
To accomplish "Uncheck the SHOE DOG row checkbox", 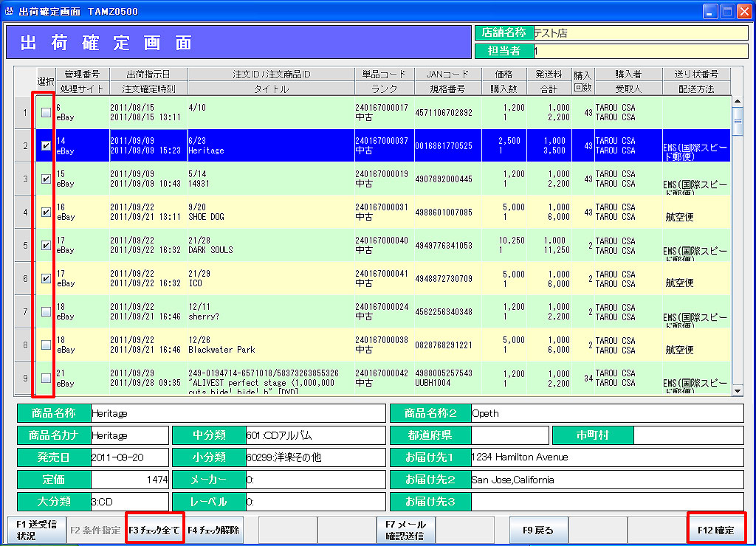I will click(x=47, y=212).
